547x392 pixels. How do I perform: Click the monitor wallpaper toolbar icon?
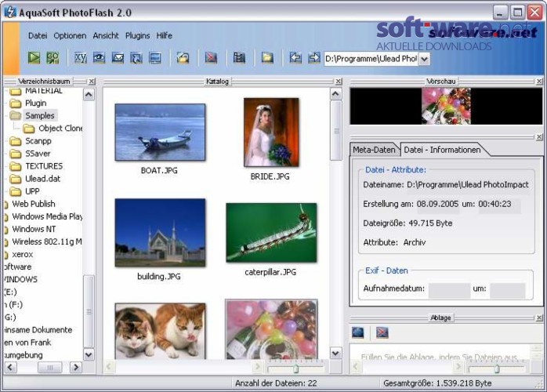click(155, 57)
